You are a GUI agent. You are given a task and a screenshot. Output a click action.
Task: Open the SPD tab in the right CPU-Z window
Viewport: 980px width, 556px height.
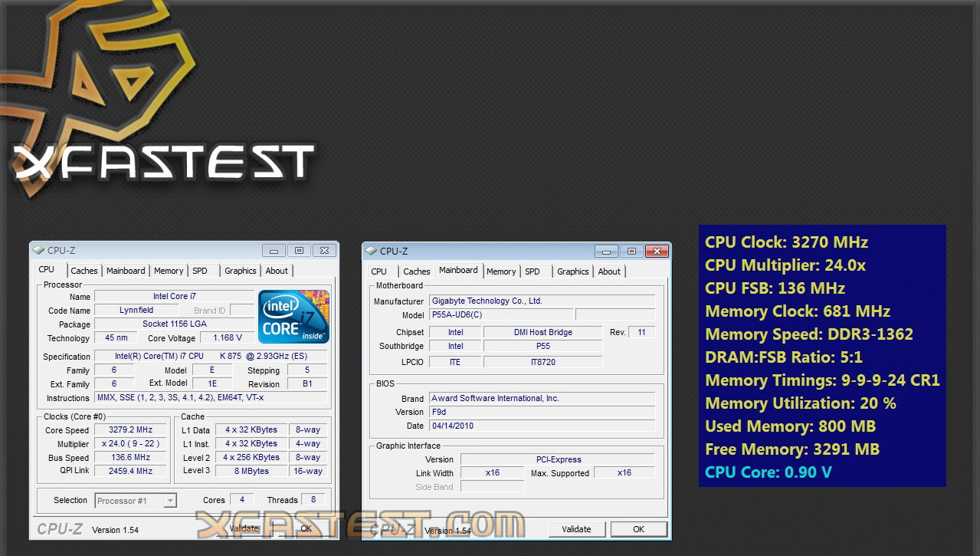coord(534,271)
